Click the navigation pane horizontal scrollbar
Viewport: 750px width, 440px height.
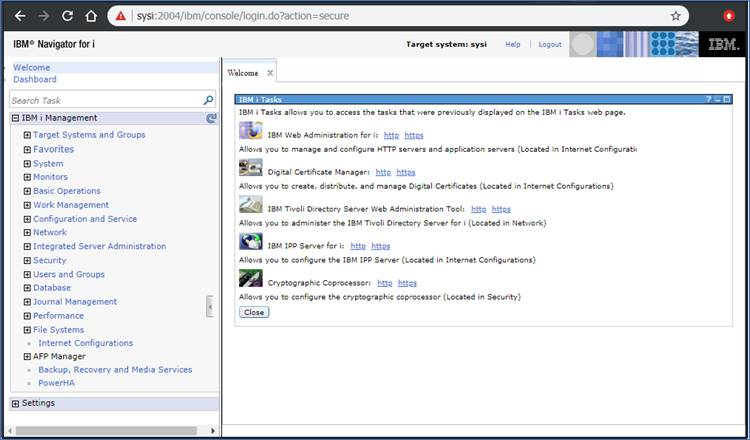tap(106, 430)
